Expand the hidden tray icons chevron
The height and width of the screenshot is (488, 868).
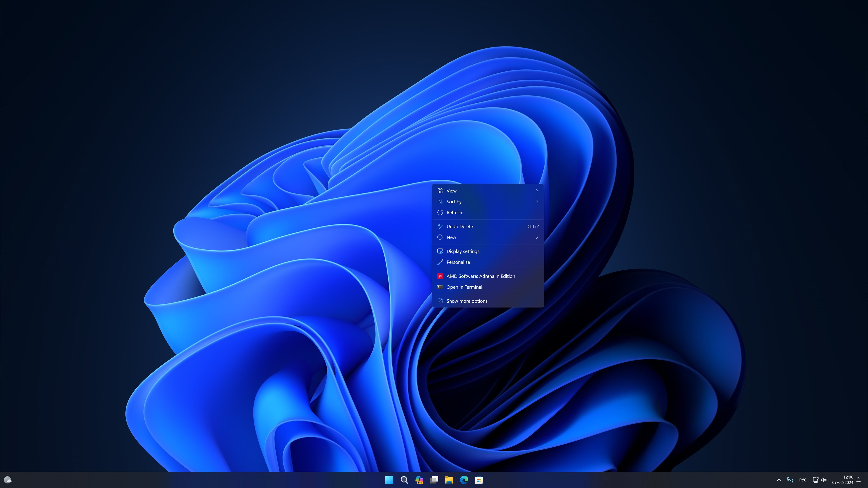tap(779, 480)
